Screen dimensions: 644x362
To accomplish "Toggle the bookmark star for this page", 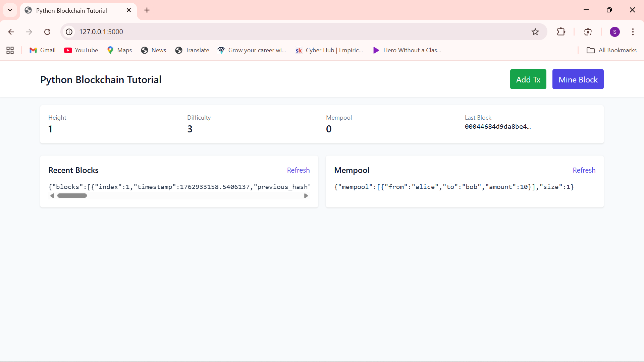I will 535,32.
